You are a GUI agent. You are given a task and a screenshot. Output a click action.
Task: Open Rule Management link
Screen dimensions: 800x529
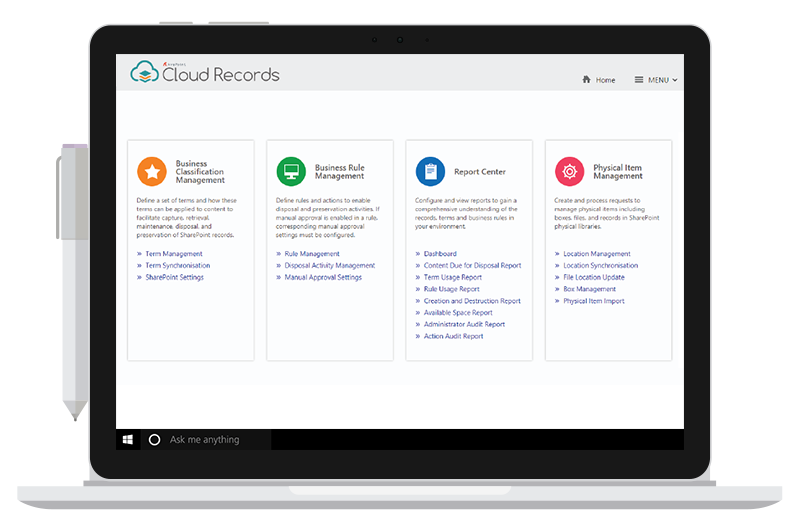[312, 254]
